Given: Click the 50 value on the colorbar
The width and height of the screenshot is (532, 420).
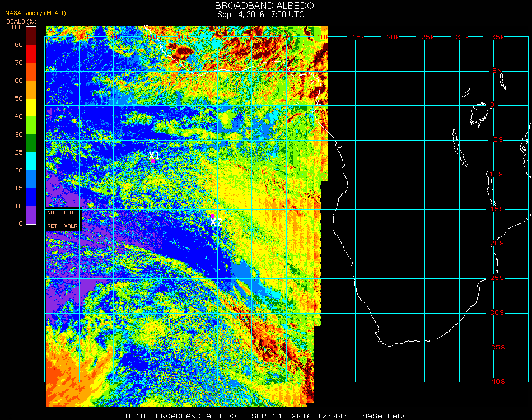Looking at the screenshot, I should pos(18,99).
